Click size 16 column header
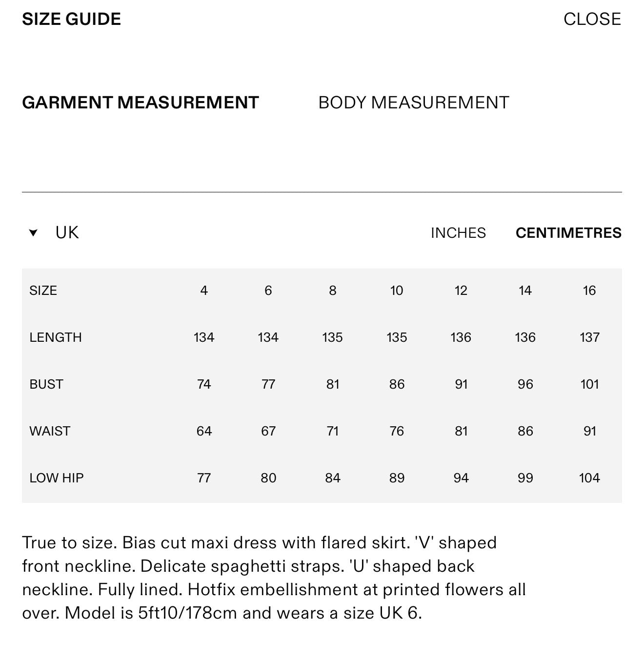 589,291
